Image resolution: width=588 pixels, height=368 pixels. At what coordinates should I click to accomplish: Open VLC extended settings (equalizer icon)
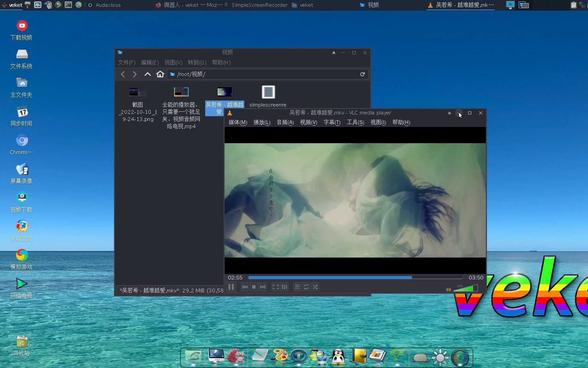pyautogui.click(x=284, y=287)
